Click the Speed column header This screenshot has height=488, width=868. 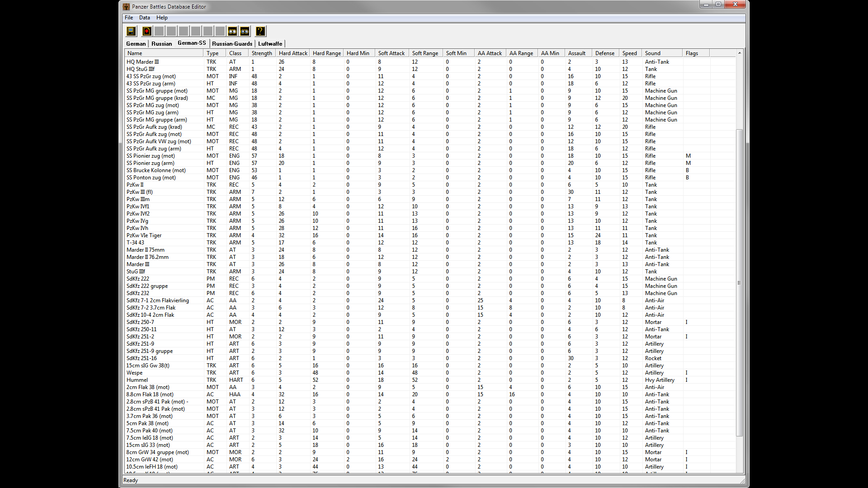coord(631,53)
